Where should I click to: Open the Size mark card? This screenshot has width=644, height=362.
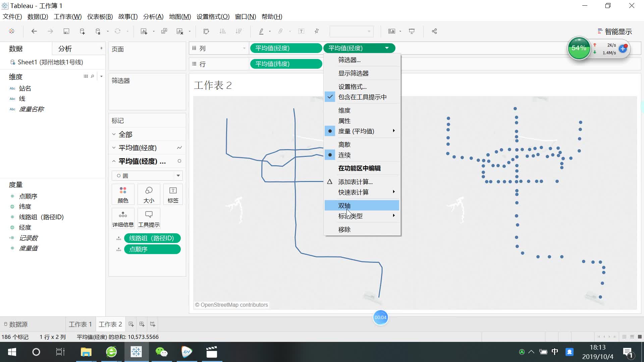tap(149, 194)
